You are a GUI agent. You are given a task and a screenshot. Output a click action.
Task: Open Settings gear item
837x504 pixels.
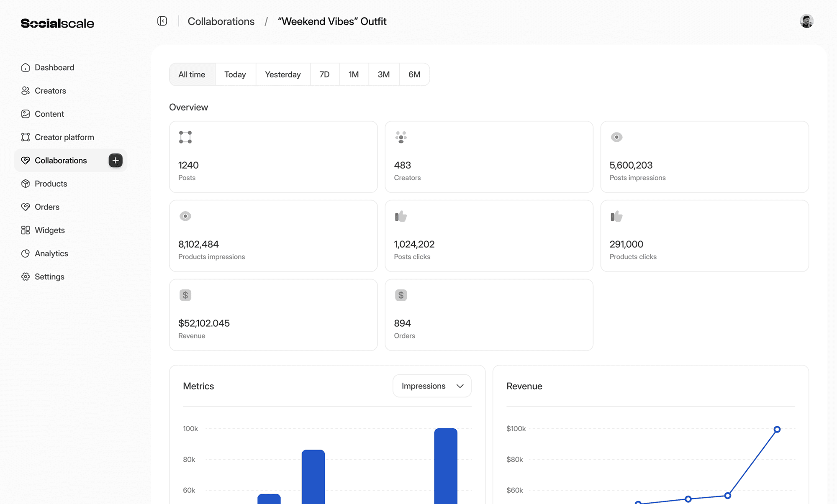coord(49,277)
